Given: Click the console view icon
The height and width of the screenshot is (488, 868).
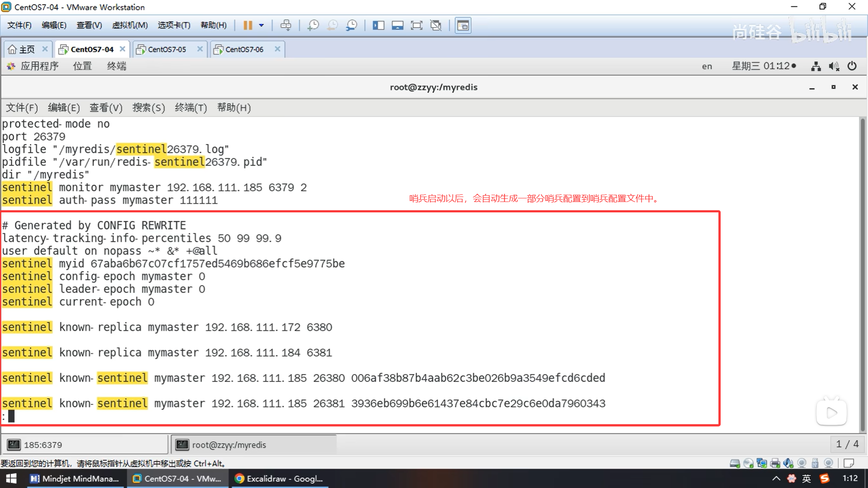Looking at the screenshot, I should click(x=463, y=25).
